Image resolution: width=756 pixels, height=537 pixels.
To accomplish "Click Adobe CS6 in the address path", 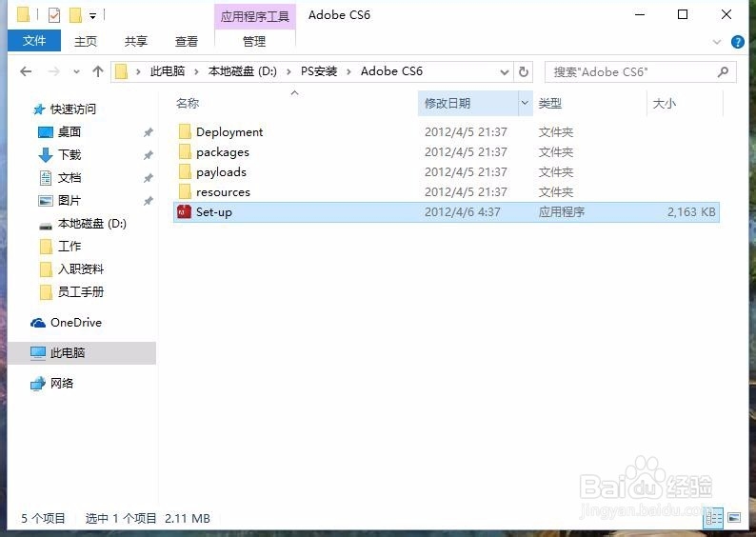I will (391, 71).
